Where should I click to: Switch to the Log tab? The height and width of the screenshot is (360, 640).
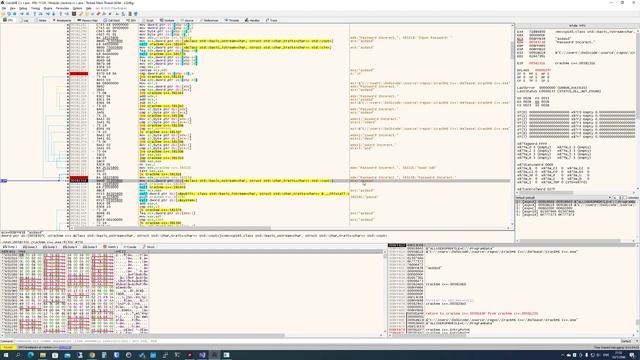click(x=24, y=20)
